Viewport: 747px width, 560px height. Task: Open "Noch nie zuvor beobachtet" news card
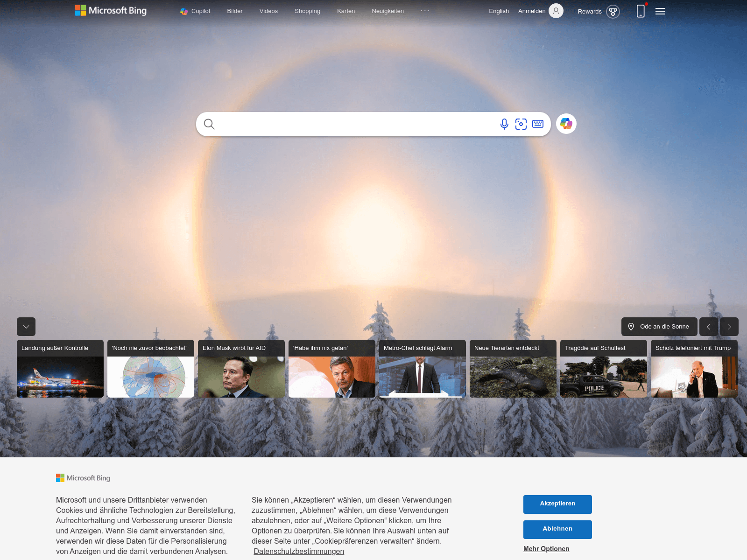[x=151, y=369]
